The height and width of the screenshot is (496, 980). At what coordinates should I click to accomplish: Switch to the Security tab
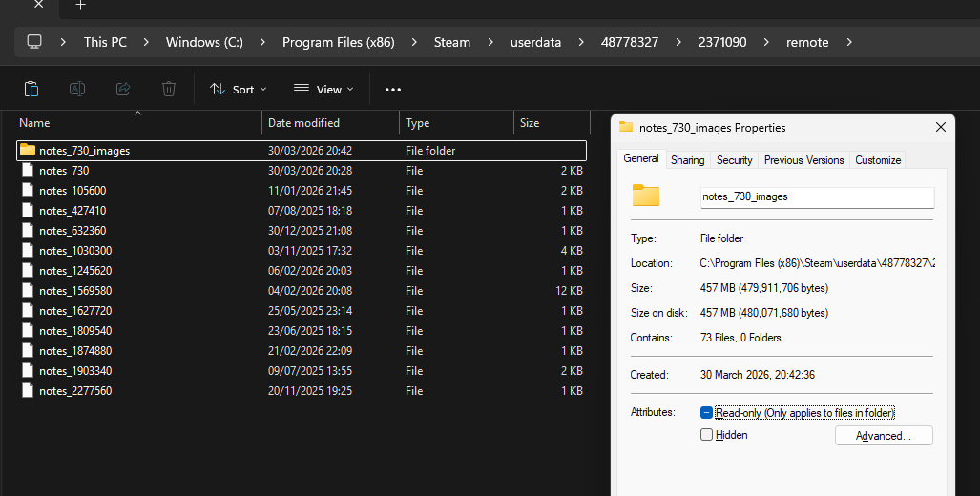[735, 160]
